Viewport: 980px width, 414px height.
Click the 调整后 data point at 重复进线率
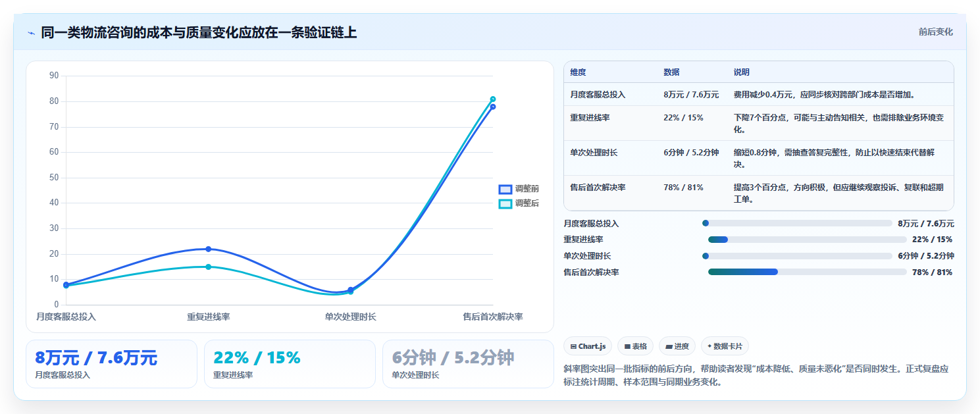[208, 267]
